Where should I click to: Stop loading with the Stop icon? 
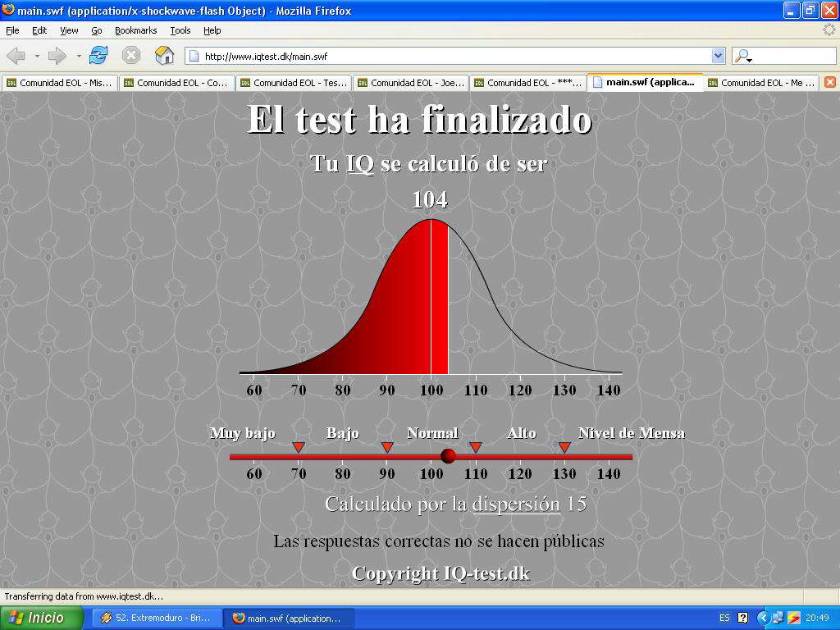point(130,55)
